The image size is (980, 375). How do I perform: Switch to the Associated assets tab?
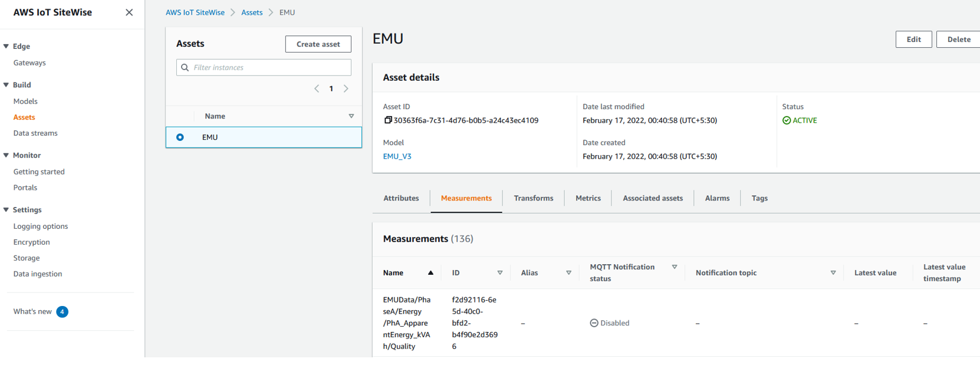click(x=653, y=199)
